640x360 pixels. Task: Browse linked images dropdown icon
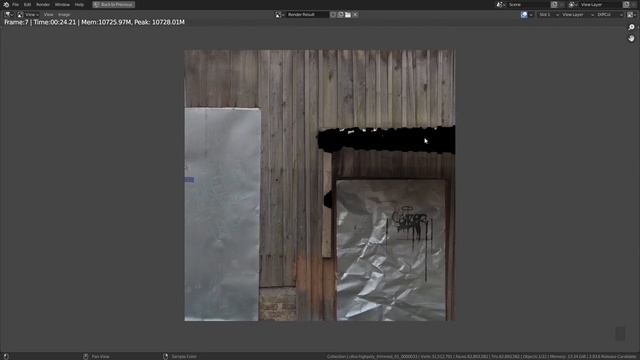click(280, 15)
